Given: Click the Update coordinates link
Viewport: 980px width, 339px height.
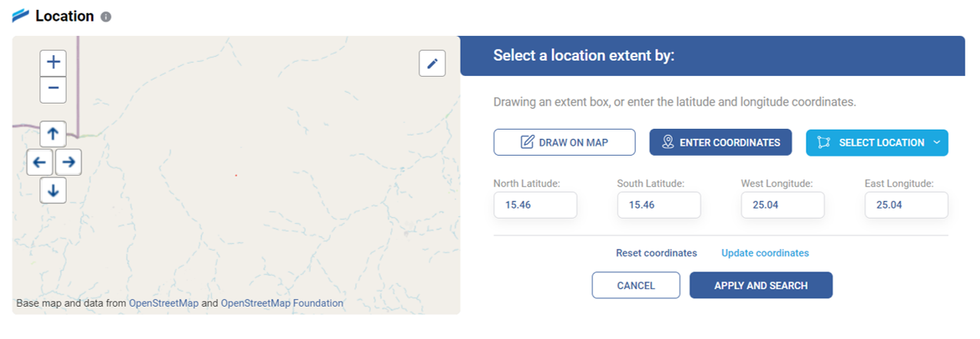Looking at the screenshot, I should pos(765,253).
